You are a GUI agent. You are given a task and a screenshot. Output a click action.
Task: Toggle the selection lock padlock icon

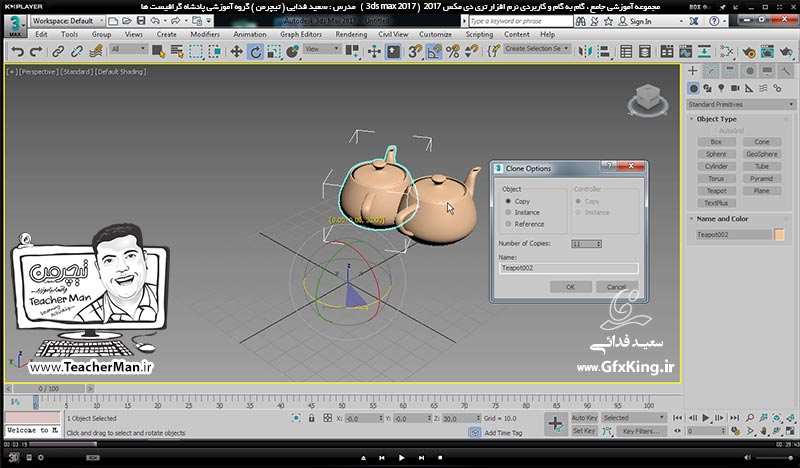[x=311, y=418]
